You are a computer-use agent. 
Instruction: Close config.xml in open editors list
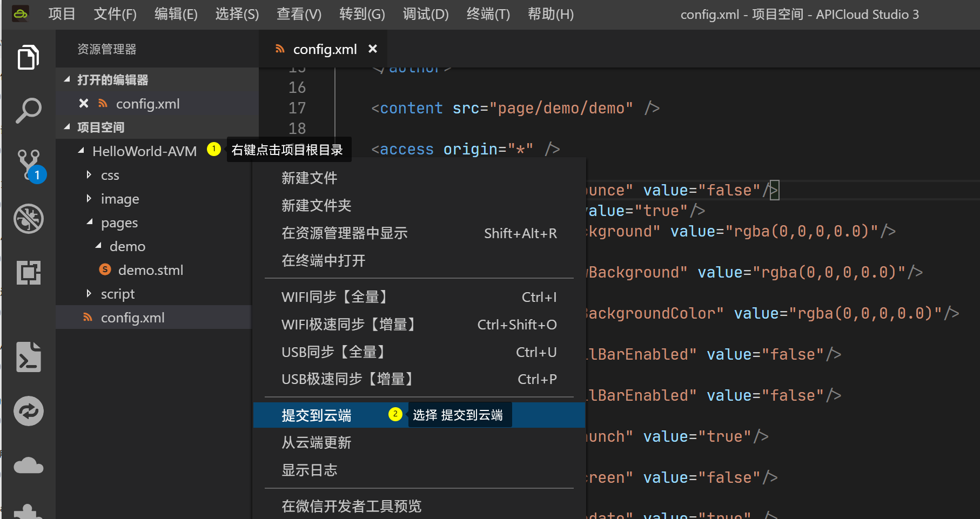pos(84,103)
